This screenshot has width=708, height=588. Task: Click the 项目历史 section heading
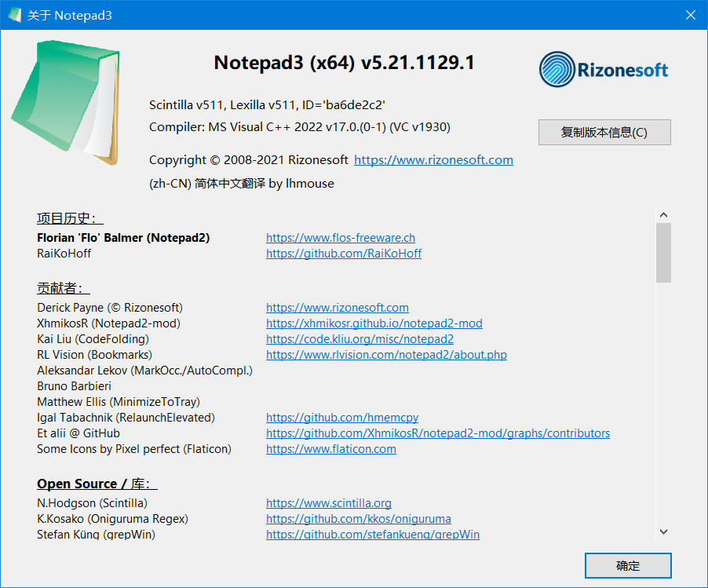70,218
